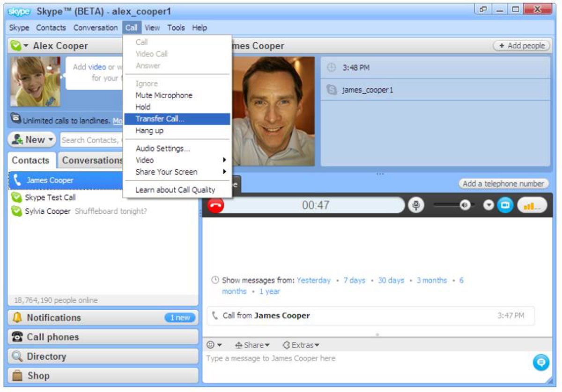Click the blue send message icon

(x=540, y=363)
